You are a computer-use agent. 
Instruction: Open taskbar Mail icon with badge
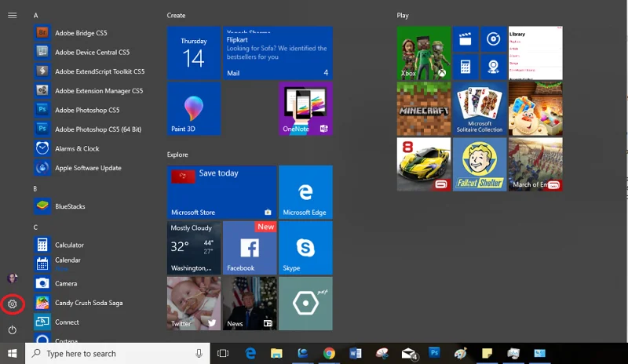409,354
